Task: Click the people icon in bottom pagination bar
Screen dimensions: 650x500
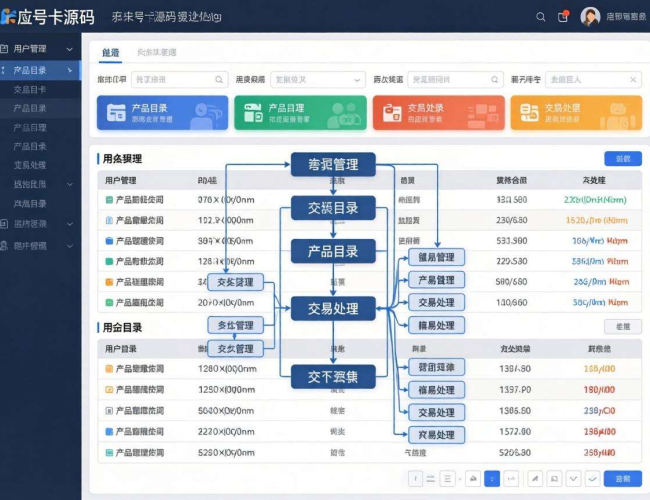Action: tap(473, 479)
